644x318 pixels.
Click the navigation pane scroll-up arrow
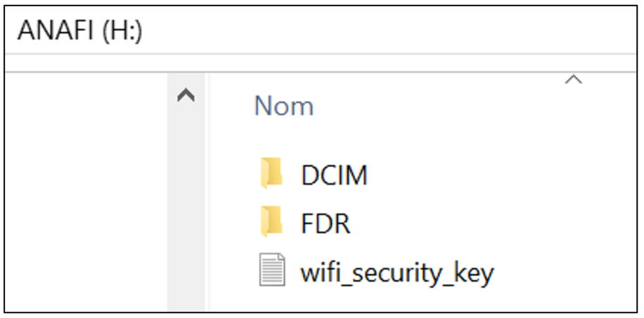(x=186, y=95)
